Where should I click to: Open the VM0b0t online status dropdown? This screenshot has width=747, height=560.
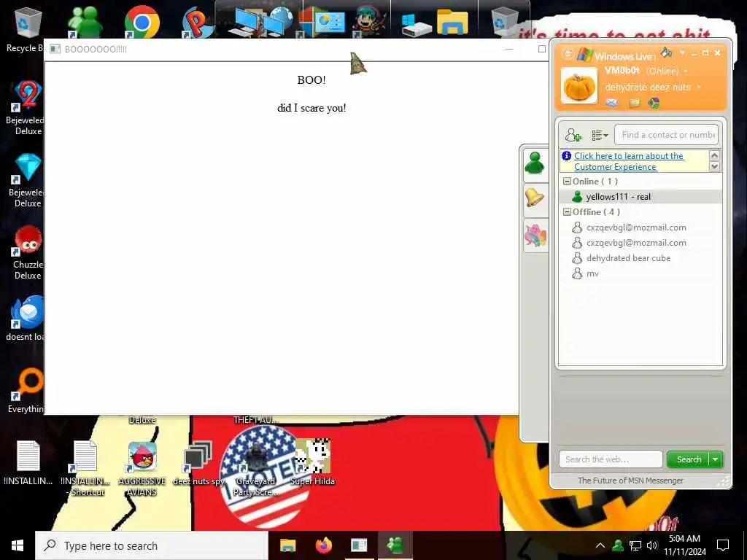[686, 71]
